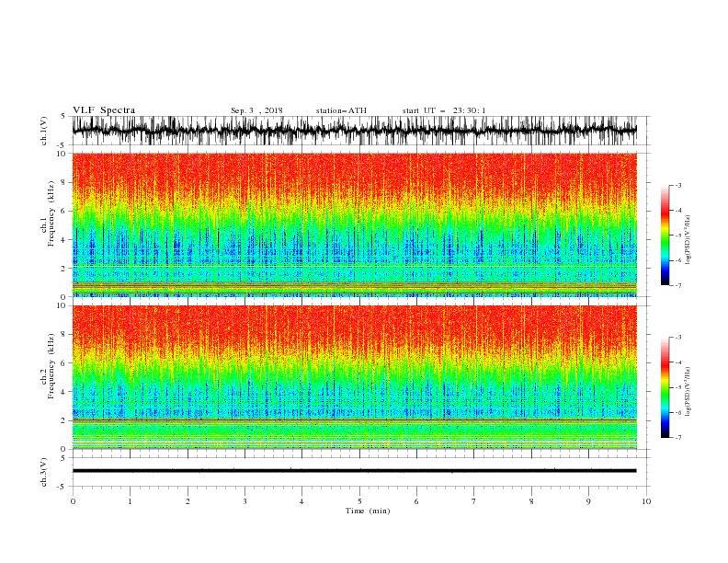Click the 'ch.1(V)' waveform axis label

44,131
